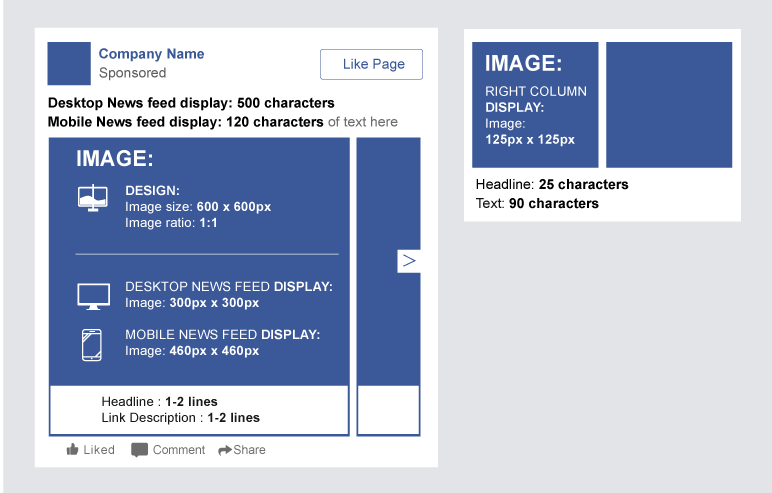Advance carousel with the right arrow

(x=408, y=261)
